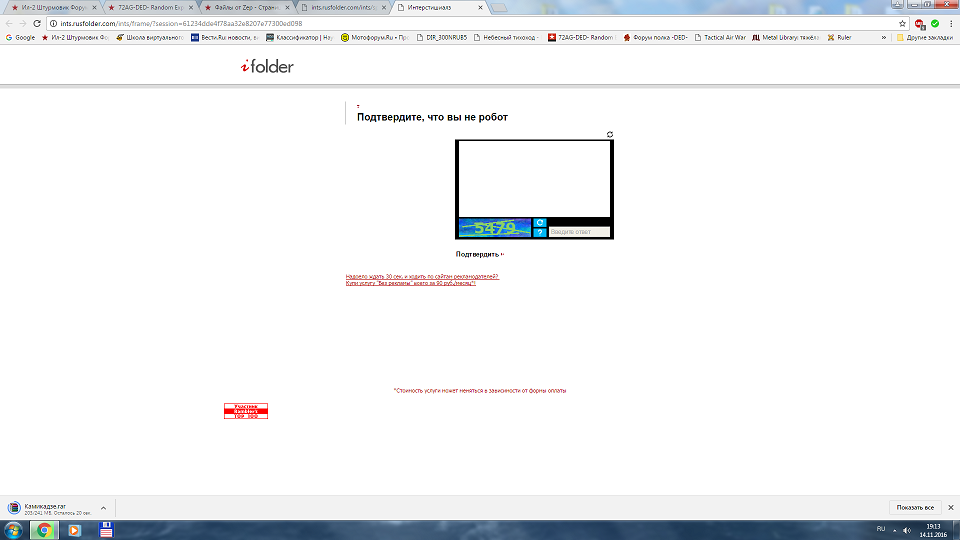Open the 'Купи услугу Без рекламы' link
960x540 pixels.
[411, 283]
